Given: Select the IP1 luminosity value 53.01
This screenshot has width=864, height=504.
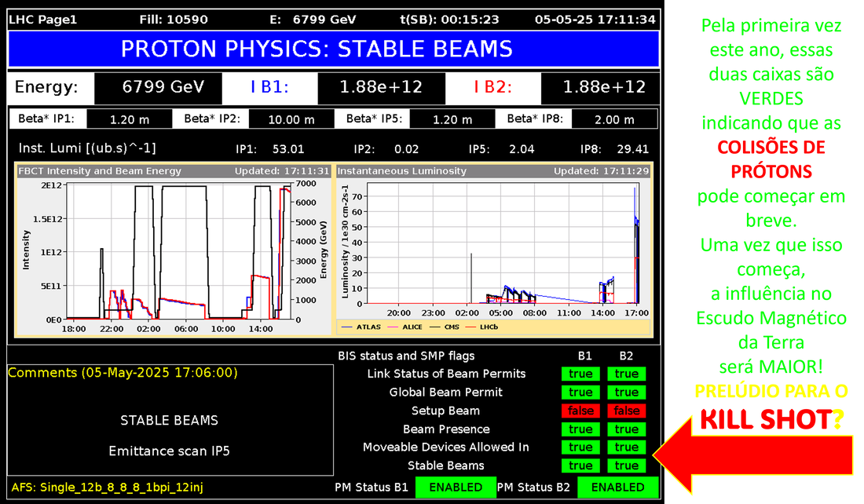Looking at the screenshot, I should coord(288,149).
